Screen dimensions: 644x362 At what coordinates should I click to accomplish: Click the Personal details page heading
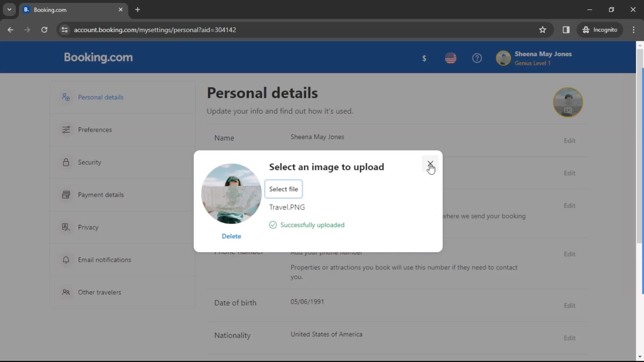pyautogui.click(x=262, y=93)
